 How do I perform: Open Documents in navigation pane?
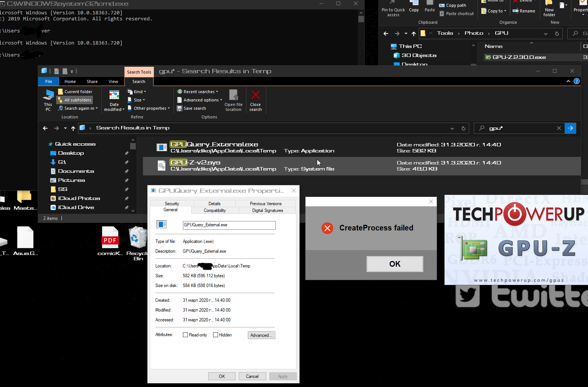click(76, 171)
